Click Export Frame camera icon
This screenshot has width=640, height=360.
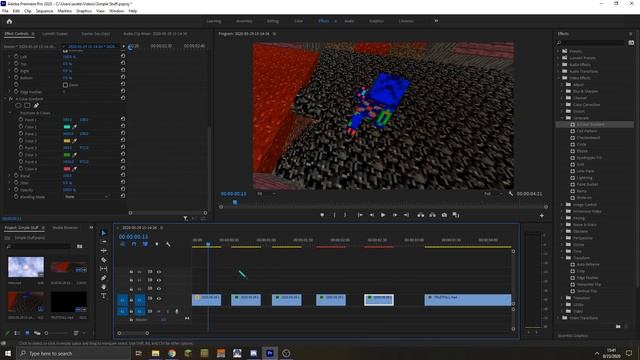click(444, 215)
